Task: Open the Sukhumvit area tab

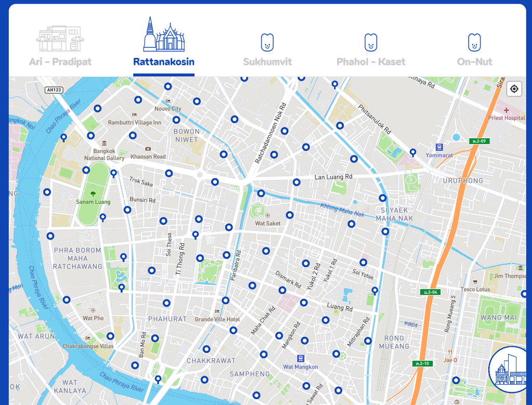Action: tap(268, 49)
